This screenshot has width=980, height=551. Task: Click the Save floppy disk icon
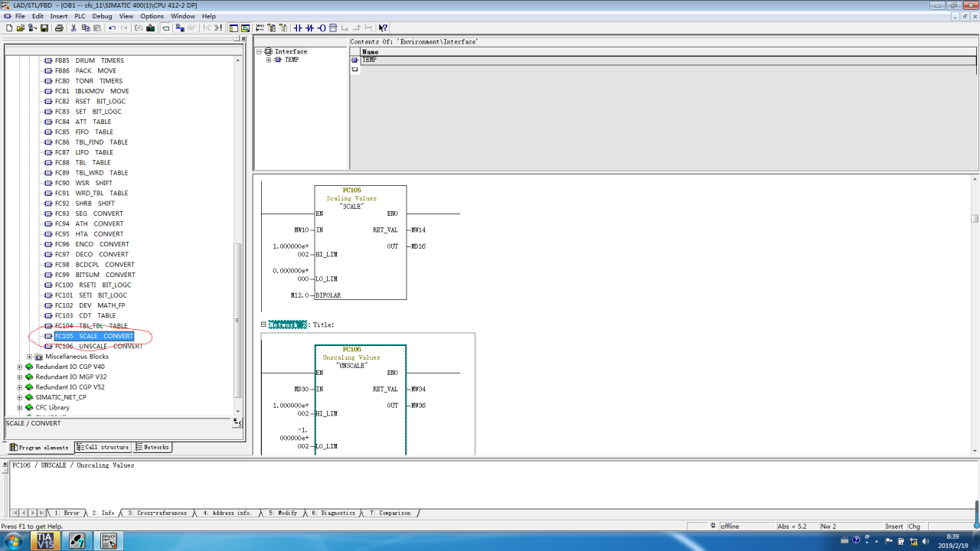pos(44,28)
